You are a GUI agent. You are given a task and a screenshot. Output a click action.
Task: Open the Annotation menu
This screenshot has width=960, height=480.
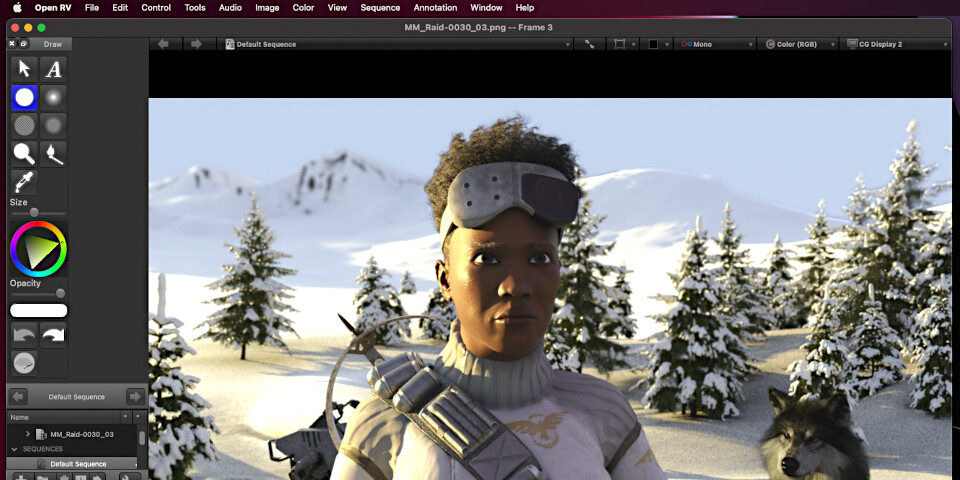pos(435,8)
